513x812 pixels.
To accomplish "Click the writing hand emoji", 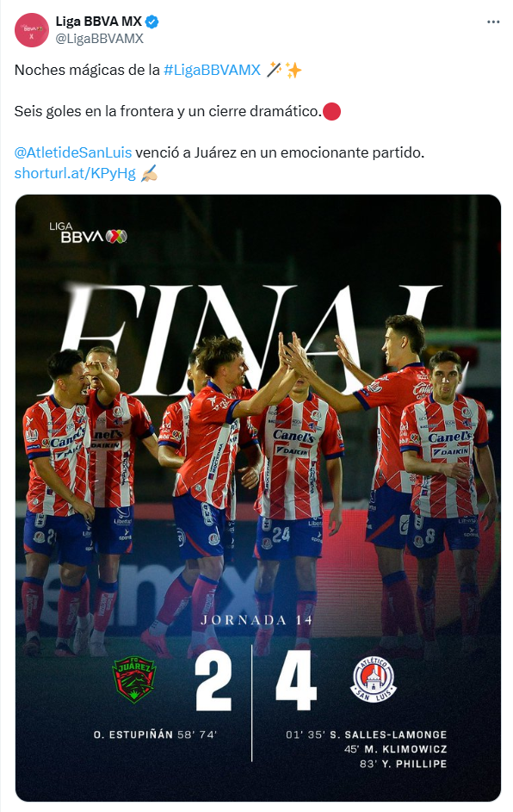I will pyautogui.click(x=149, y=173).
